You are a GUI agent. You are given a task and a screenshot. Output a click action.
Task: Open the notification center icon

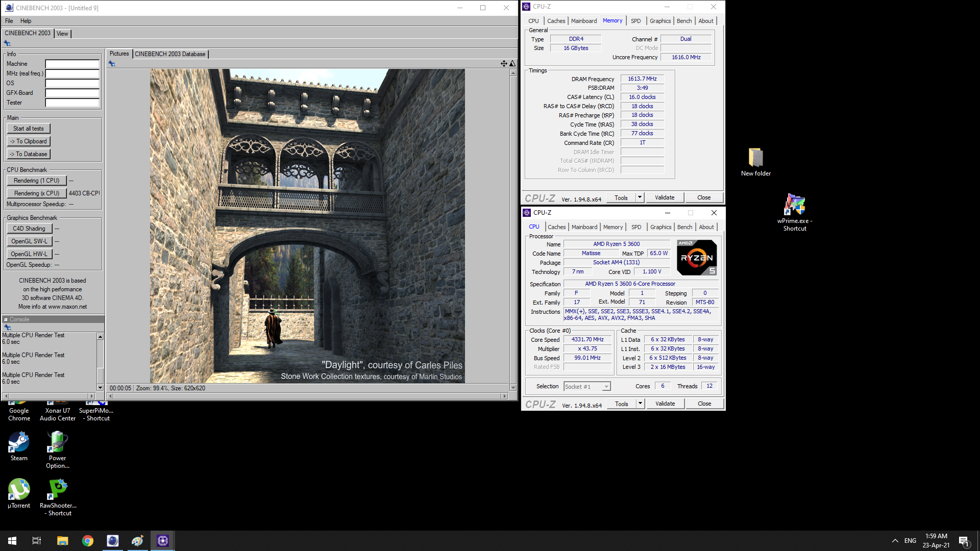click(x=964, y=541)
